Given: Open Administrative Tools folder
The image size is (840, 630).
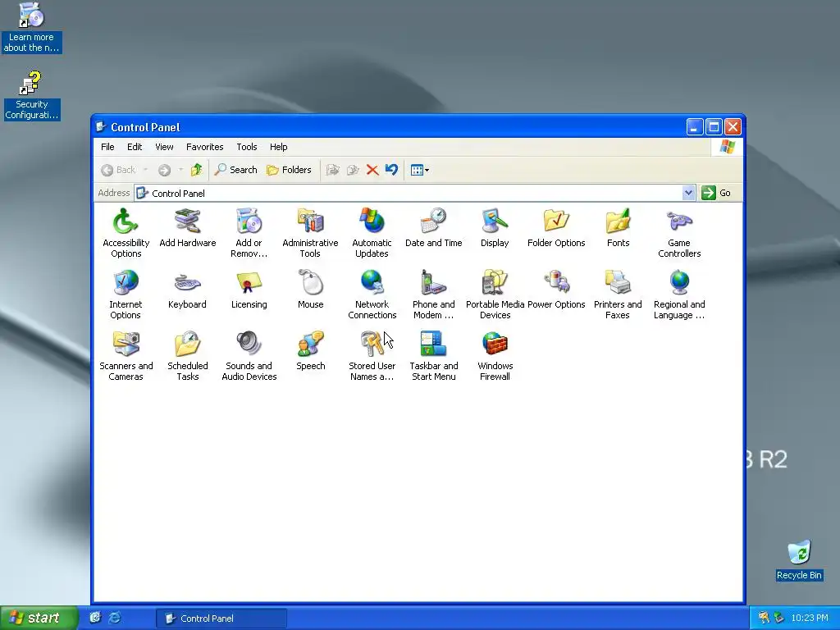Looking at the screenshot, I should [x=310, y=234].
